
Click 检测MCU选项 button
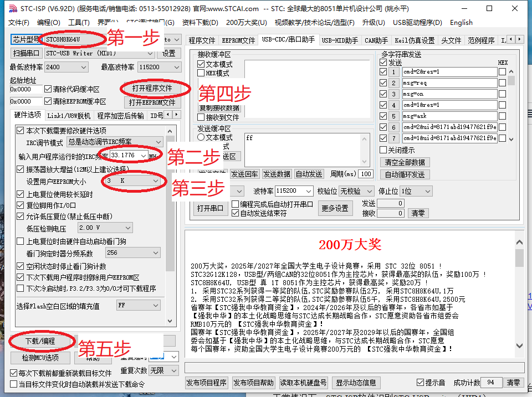click(40, 358)
